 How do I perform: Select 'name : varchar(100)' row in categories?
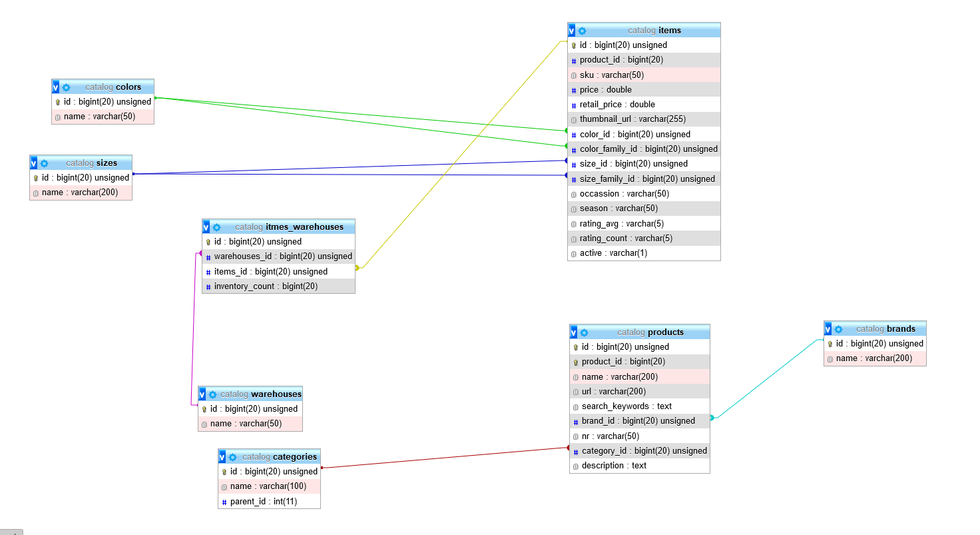tap(269, 486)
